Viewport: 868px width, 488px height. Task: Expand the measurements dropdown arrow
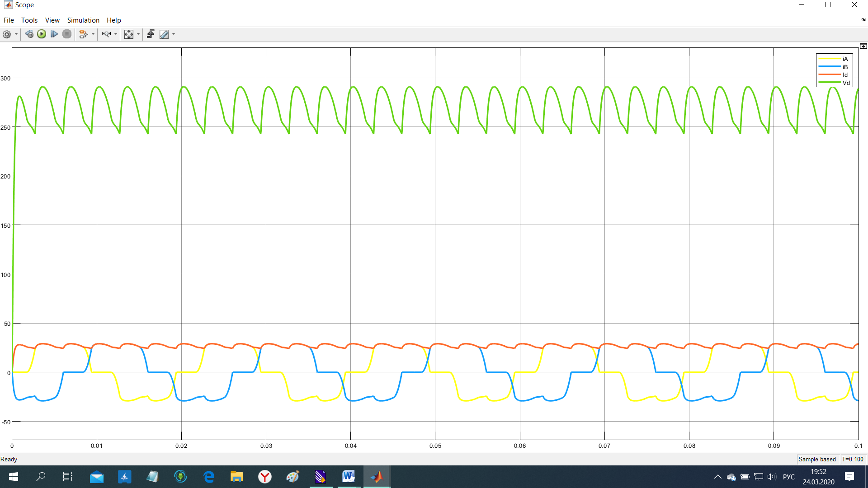click(x=174, y=34)
